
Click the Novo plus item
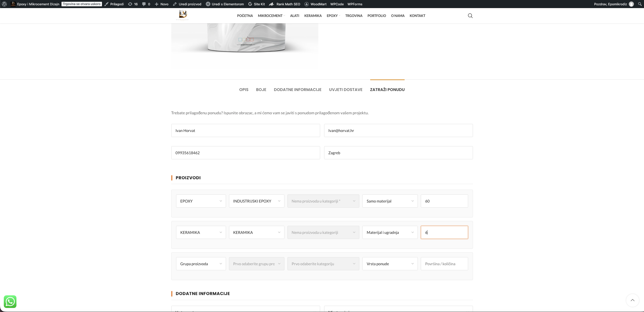pyautogui.click(x=161, y=4)
